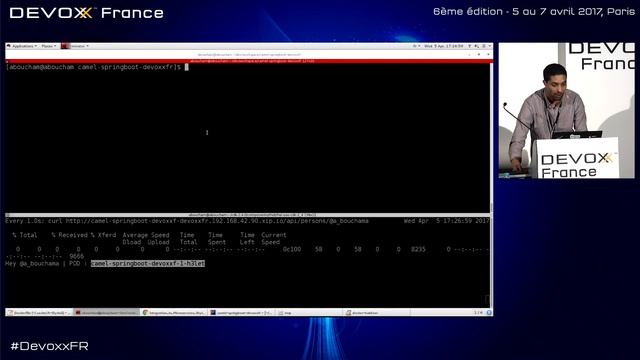
Task: Click the watch timestamp 'Wed Apr 5 17:26:59 2017'
Action: (x=447, y=221)
